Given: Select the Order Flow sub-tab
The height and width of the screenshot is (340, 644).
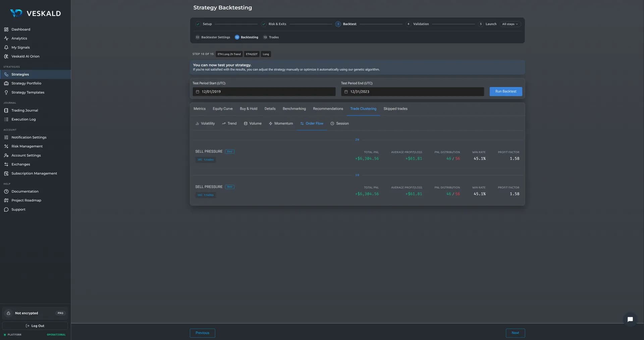Looking at the screenshot, I should 312,124.
